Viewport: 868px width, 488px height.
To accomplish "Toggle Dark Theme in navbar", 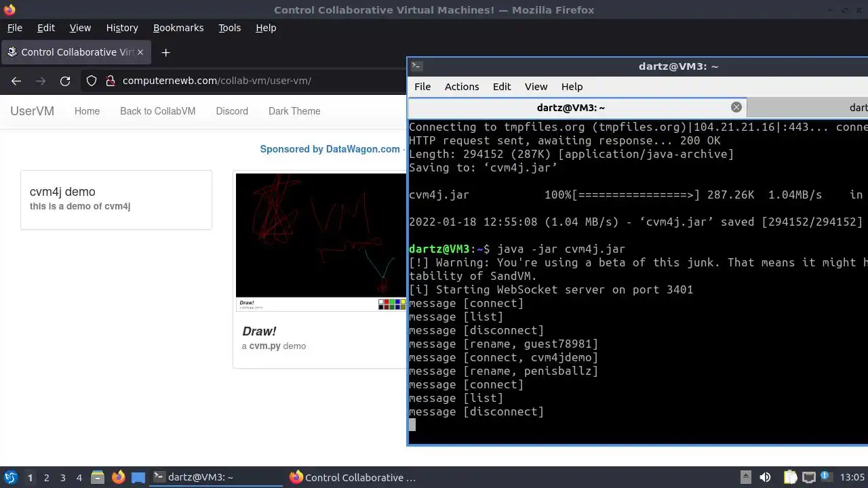I will click(294, 111).
